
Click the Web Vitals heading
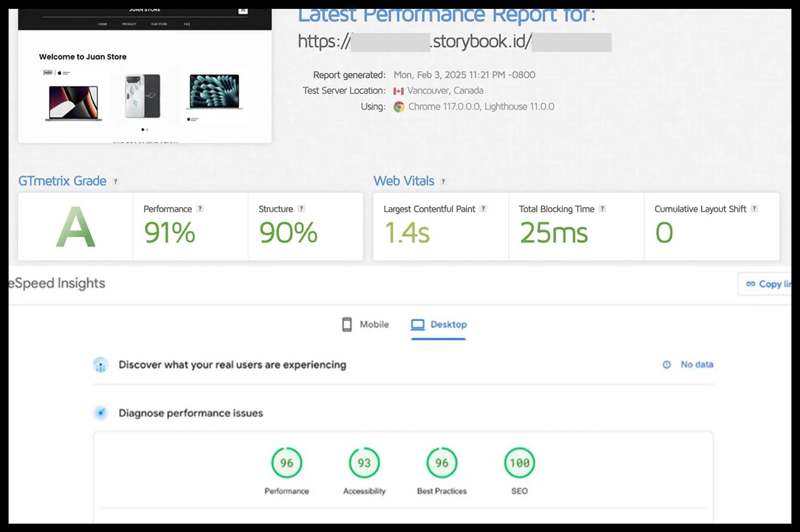[404, 181]
